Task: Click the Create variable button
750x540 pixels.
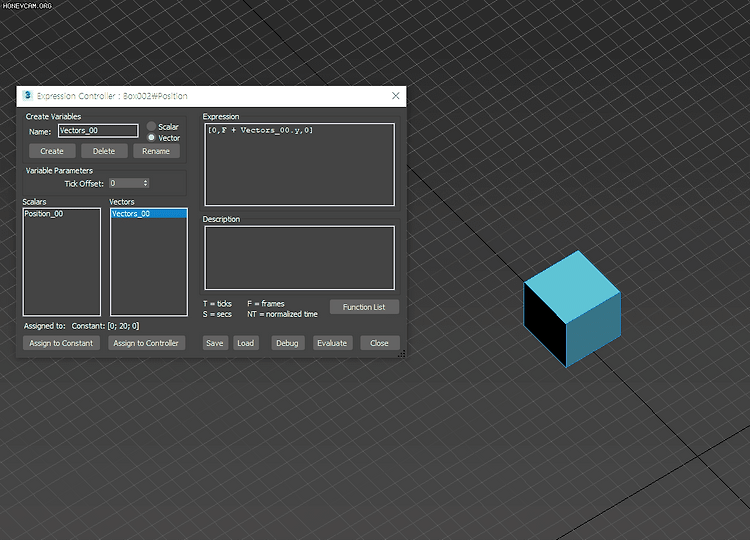Action: (52, 151)
